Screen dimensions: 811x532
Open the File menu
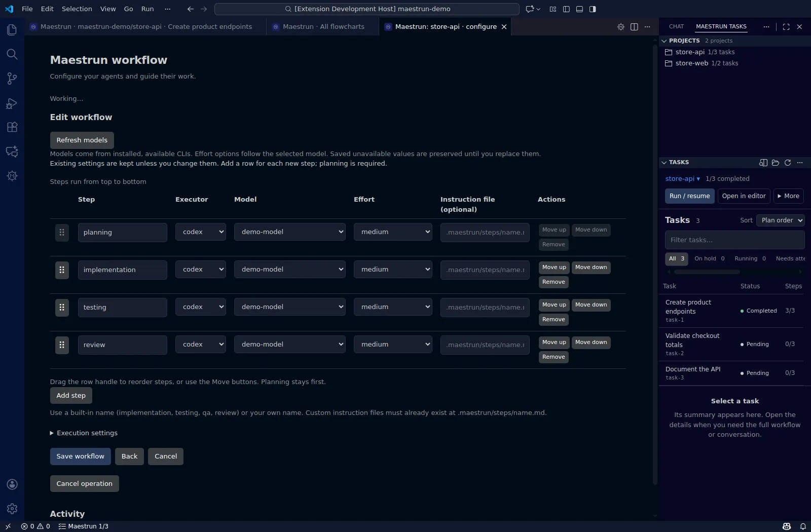click(x=27, y=9)
